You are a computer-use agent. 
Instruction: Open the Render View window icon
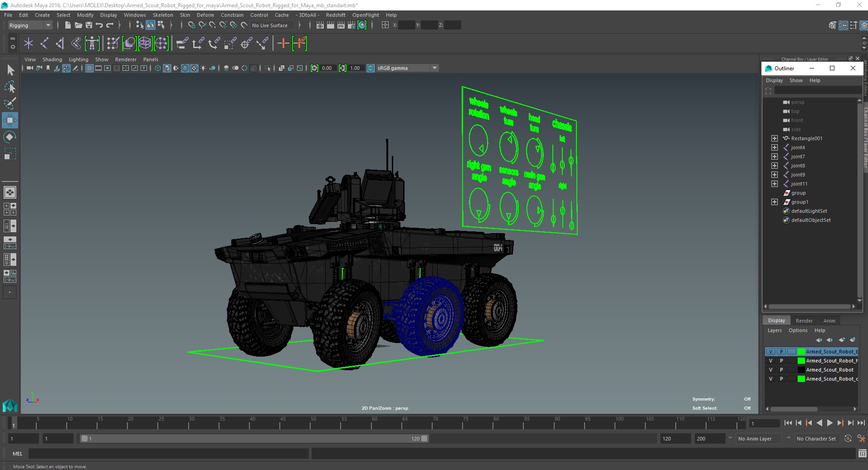click(320, 25)
